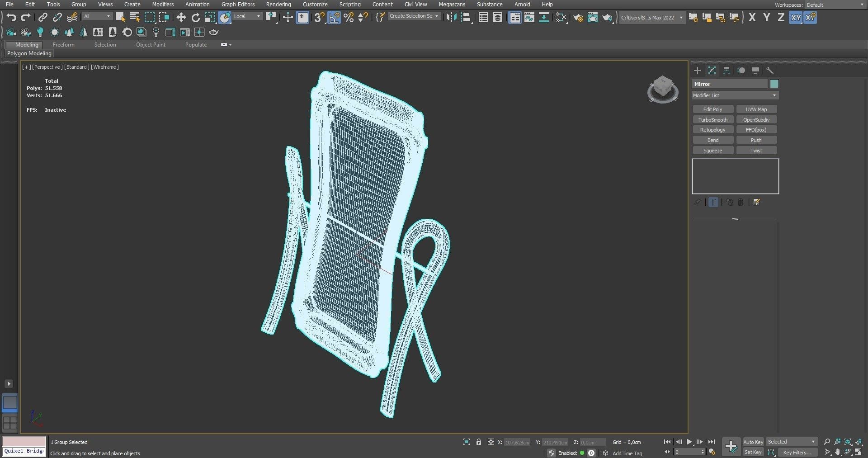Switch to the Freeform ribbon tab
Image resolution: width=868 pixels, height=458 pixels.
point(64,45)
